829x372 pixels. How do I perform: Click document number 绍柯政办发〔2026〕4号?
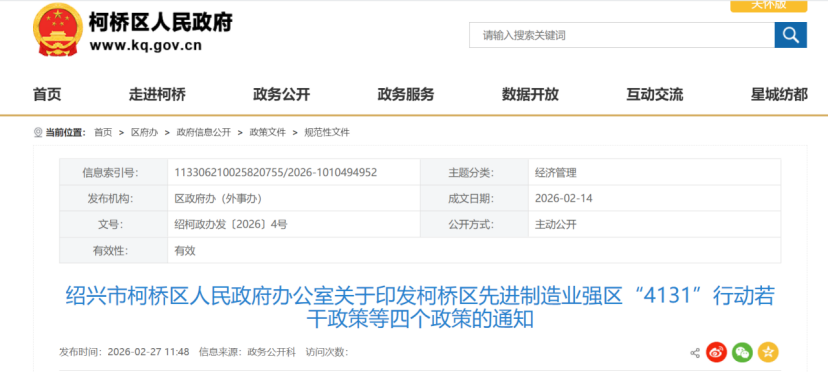tap(231, 225)
